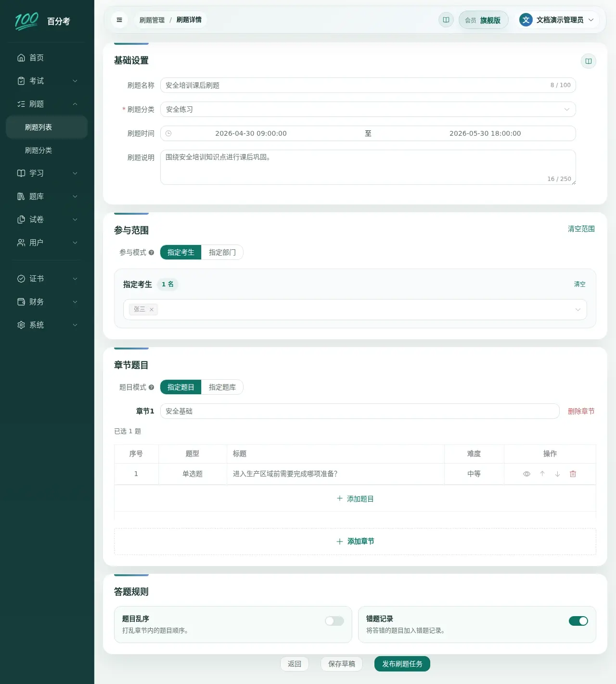The width and height of the screenshot is (616, 684).
Task: Open 刷题列表 submenu item
Action: 47,127
